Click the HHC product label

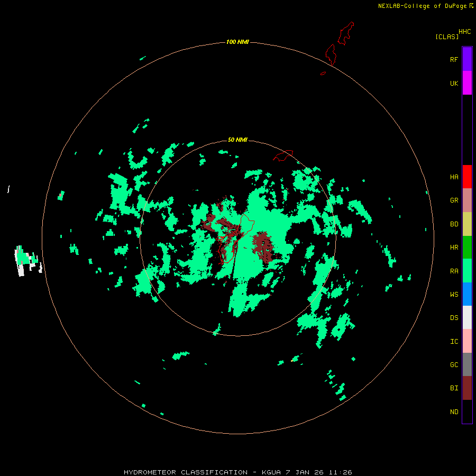click(x=465, y=32)
